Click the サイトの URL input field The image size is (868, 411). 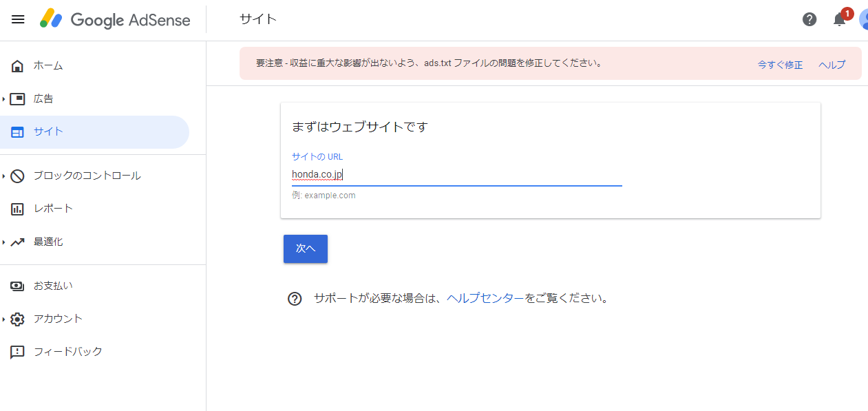[457, 175]
